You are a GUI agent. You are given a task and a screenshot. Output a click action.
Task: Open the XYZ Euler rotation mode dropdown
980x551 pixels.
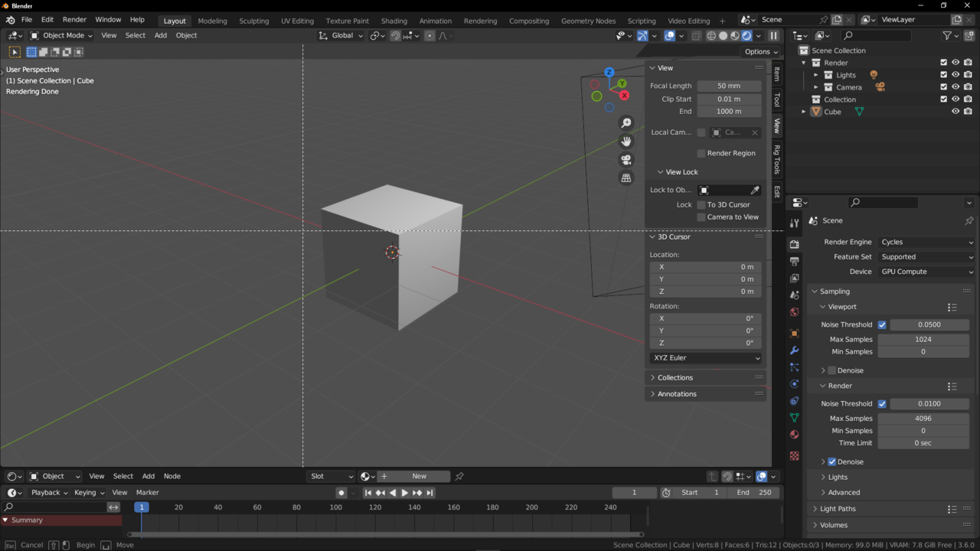[705, 358]
